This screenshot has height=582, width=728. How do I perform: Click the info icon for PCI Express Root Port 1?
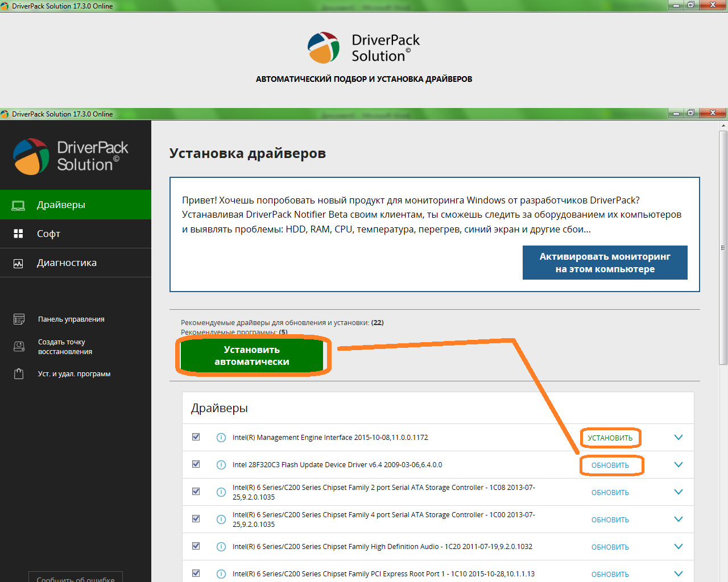coord(221,574)
